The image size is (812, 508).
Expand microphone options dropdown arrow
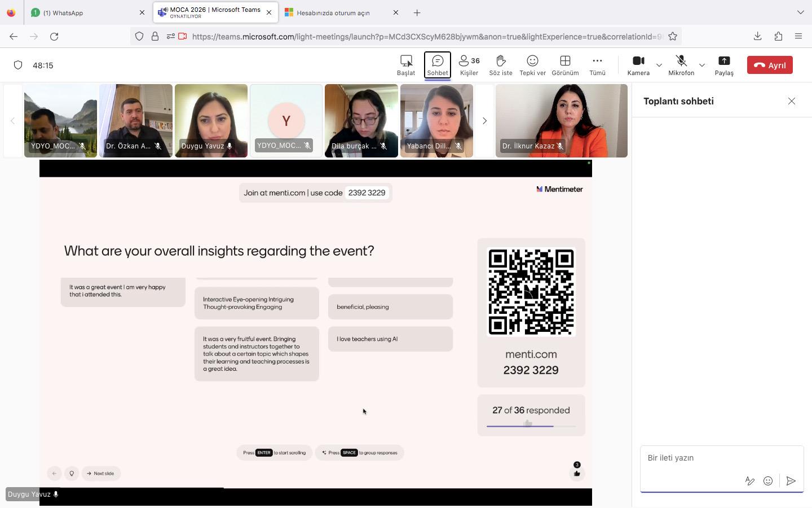(702, 65)
